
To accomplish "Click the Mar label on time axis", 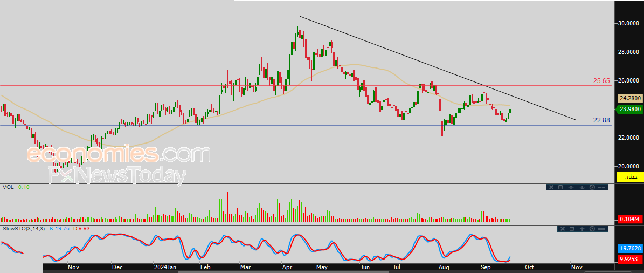I will coord(246,267).
